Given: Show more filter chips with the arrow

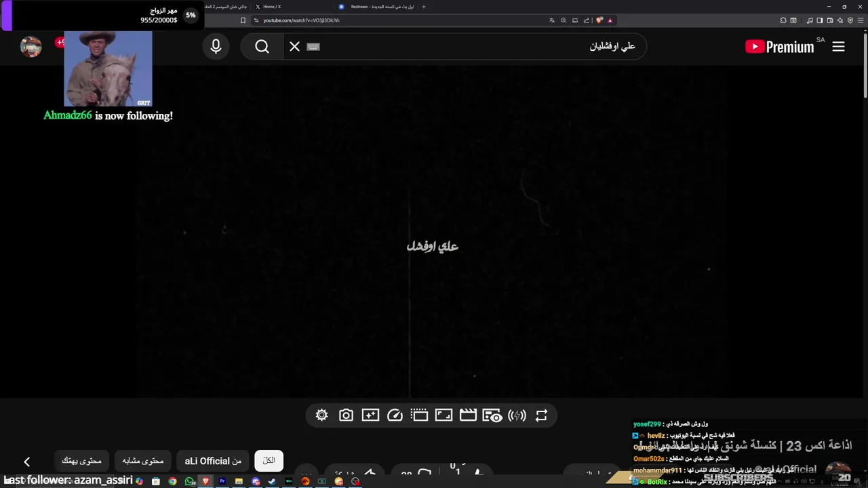Looking at the screenshot, I should [x=26, y=462].
